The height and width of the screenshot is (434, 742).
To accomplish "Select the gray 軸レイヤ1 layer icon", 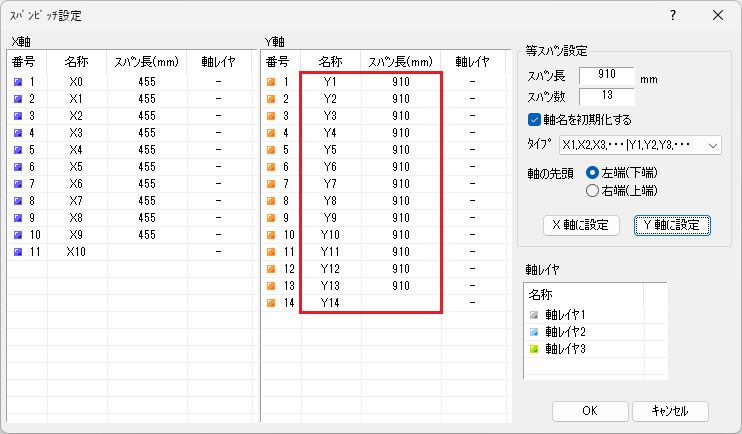I will pos(536,315).
